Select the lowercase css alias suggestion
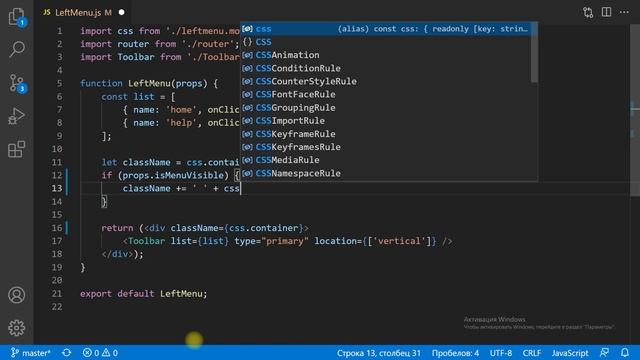Image resolution: width=640 pixels, height=360 pixels. click(386, 29)
